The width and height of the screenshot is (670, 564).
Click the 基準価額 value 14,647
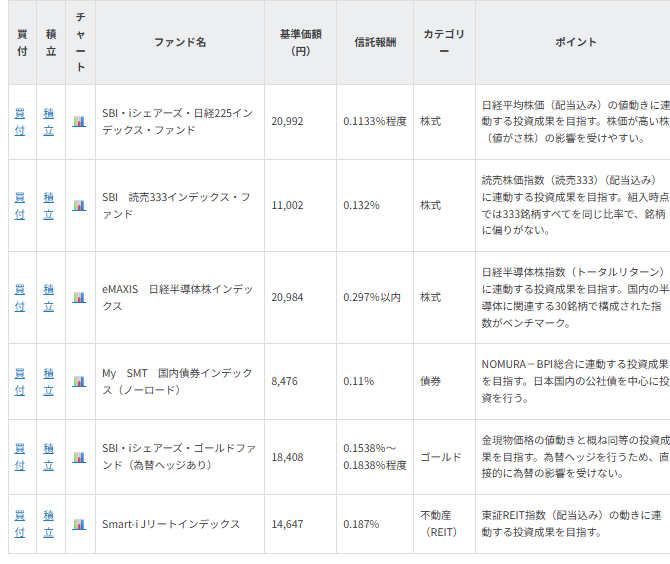[287, 524]
